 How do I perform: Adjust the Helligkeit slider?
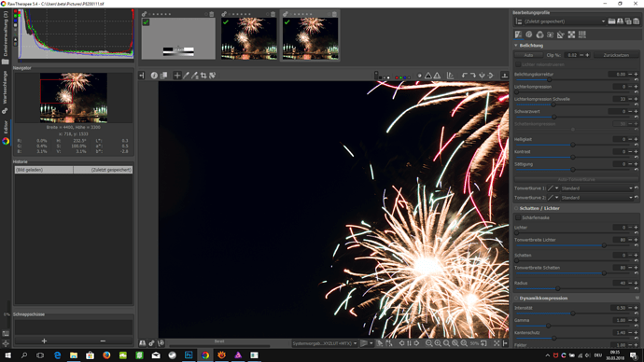(572, 145)
